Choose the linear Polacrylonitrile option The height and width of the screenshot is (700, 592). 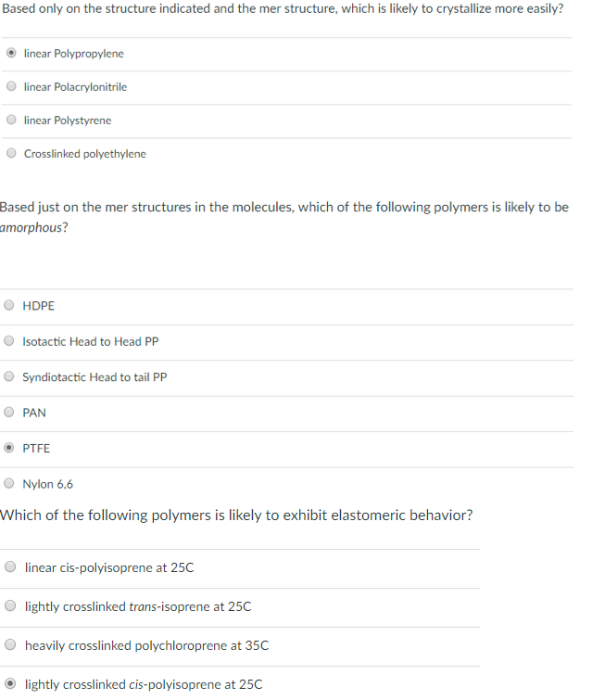point(11,87)
